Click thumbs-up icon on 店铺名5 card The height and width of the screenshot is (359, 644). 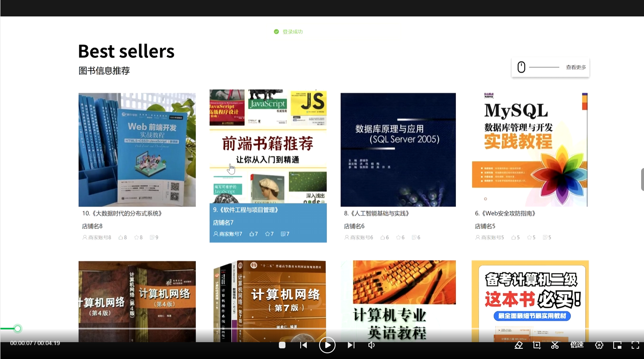point(513,237)
